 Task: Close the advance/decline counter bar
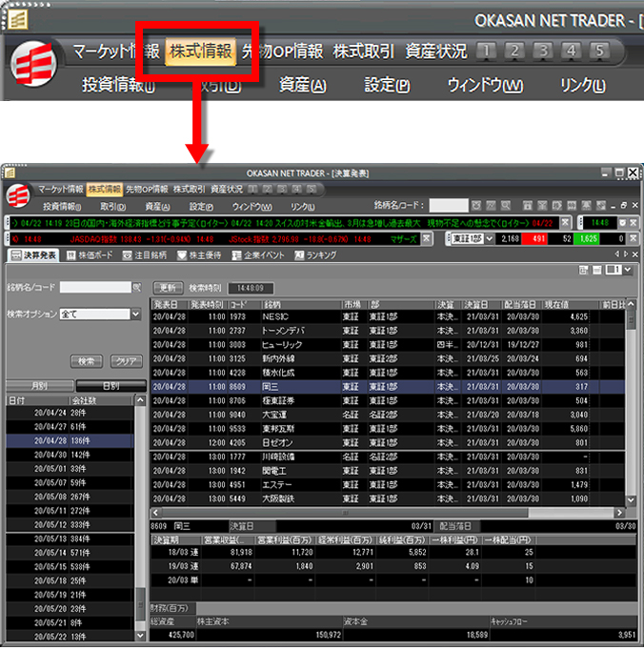[x=634, y=239]
